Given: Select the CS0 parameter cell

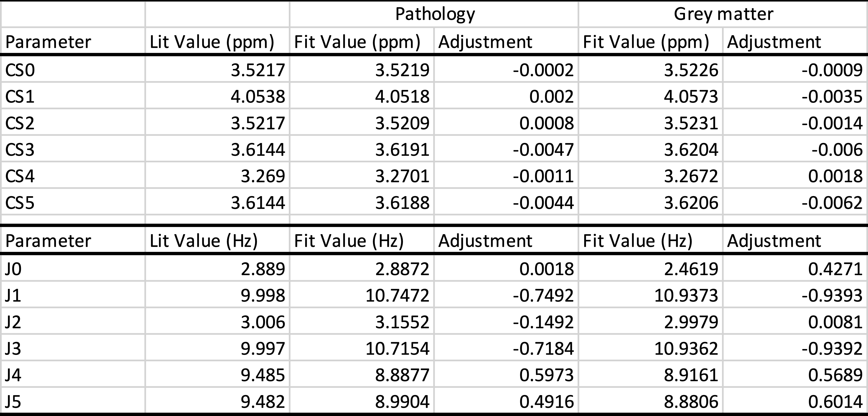Looking at the screenshot, I should click(x=20, y=70).
